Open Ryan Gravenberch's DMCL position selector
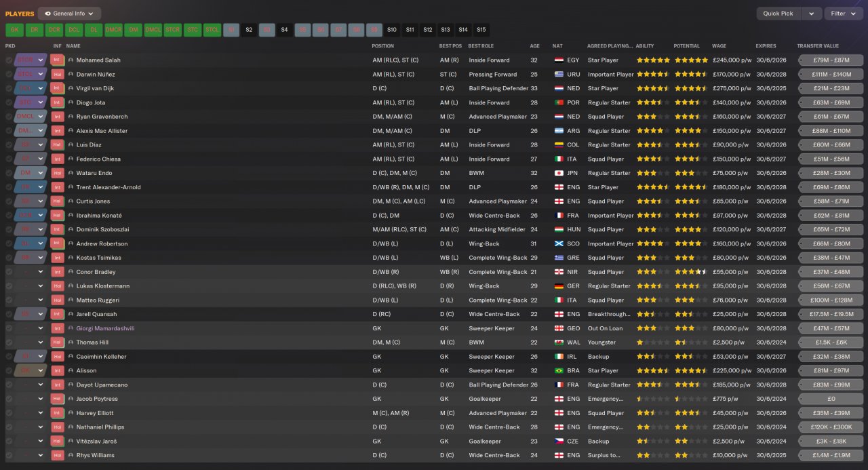 tap(31, 117)
